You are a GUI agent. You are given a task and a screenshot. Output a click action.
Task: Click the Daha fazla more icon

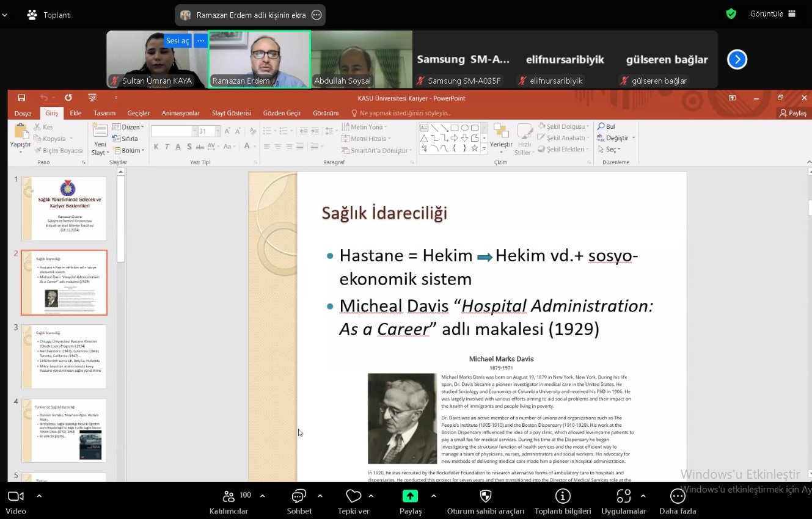[678, 496]
